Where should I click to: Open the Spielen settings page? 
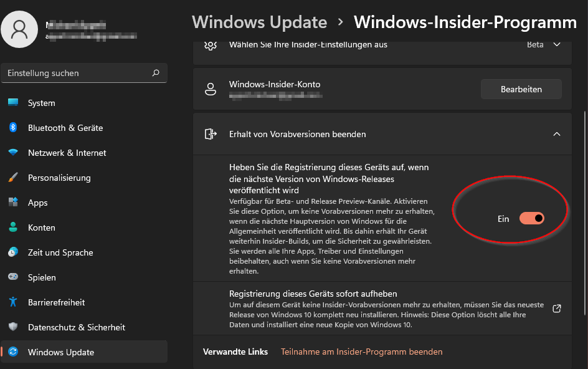42,277
